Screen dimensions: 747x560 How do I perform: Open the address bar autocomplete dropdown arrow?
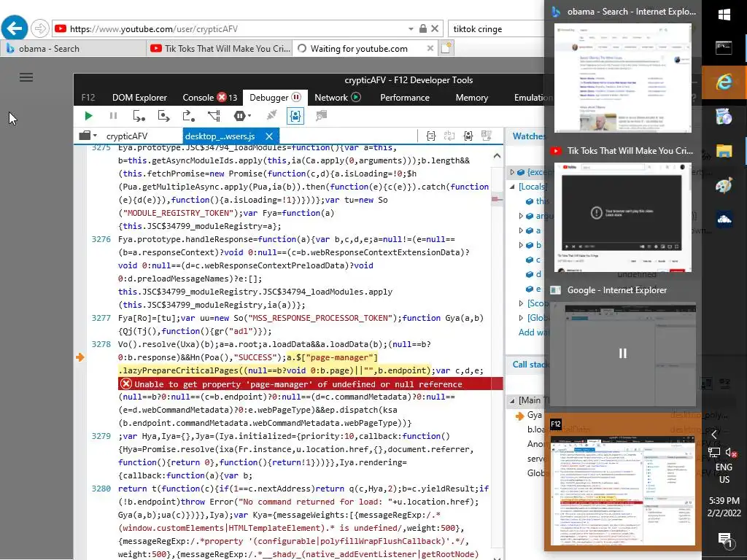point(411,29)
